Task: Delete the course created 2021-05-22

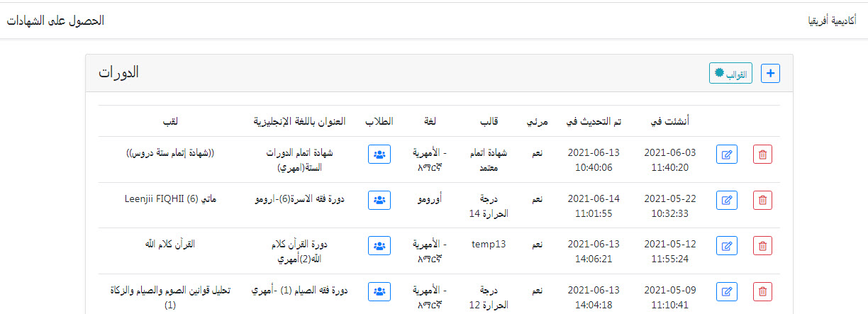Action: coord(762,201)
